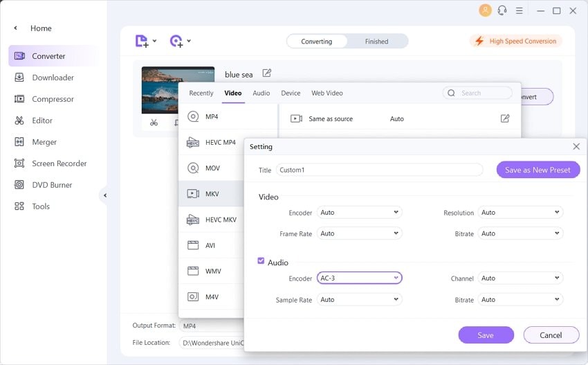This screenshot has width=588, height=365.
Task: Switch to the Recently tab
Action: coord(201,93)
